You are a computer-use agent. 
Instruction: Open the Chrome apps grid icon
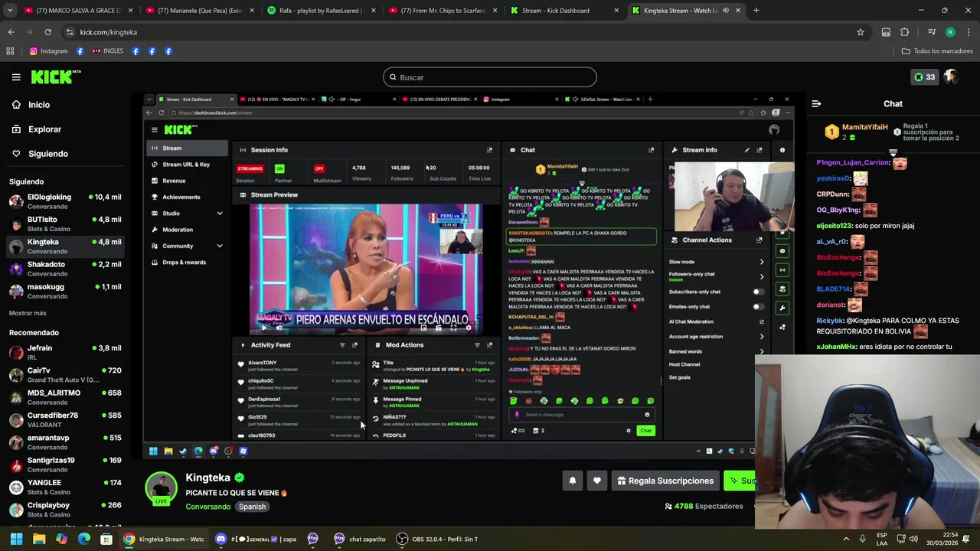coord(10,51)
